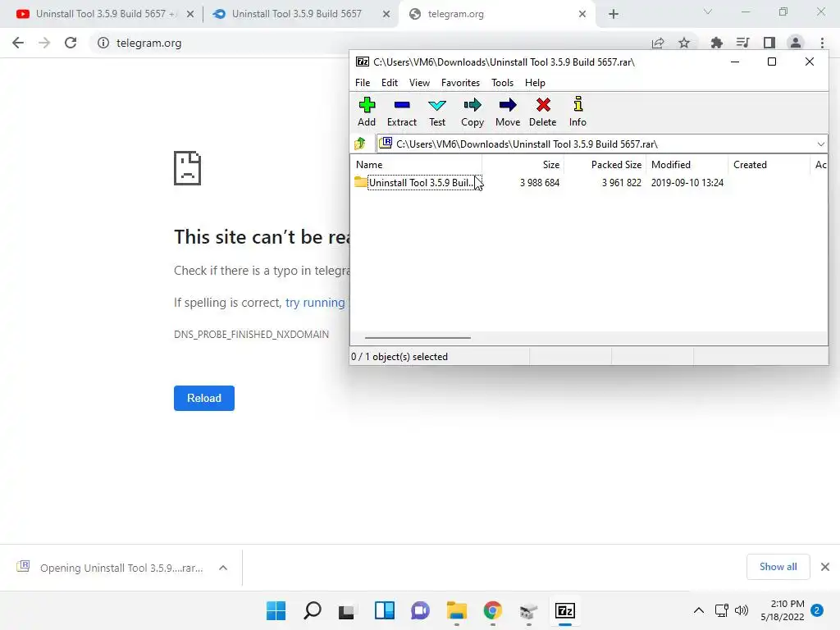Click the telegram.org address bar

pyautogui.click(x=370, y=43)
